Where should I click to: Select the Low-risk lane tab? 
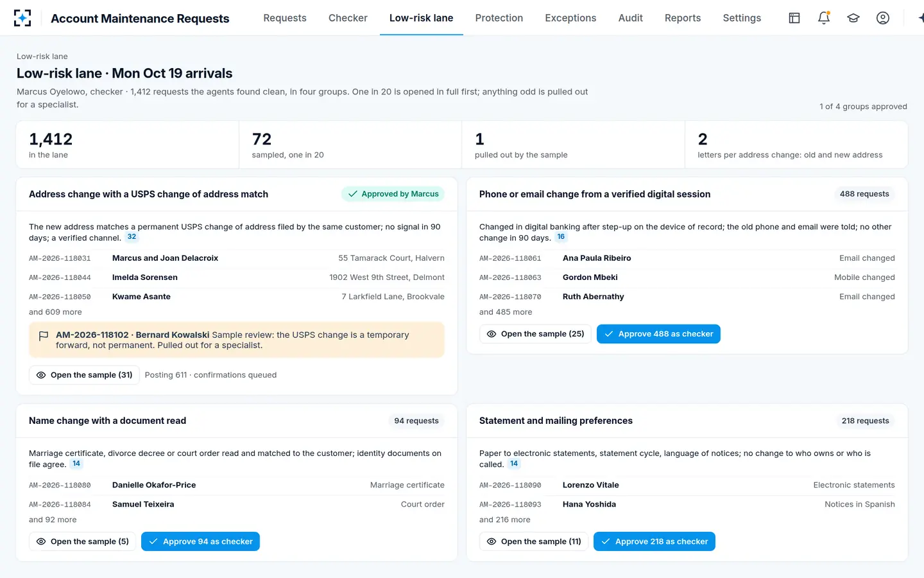[422, 18]
